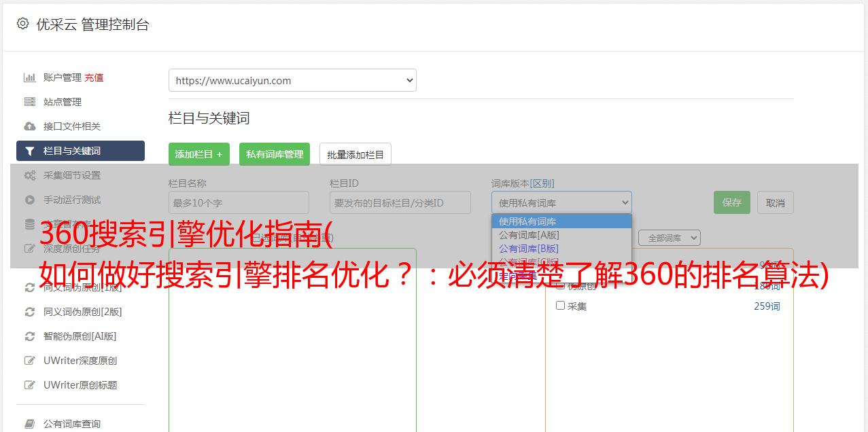The image size is (868, 432).
Task: Click the gear icon beside 优采云 管理控制台
Action: [22, 24]
